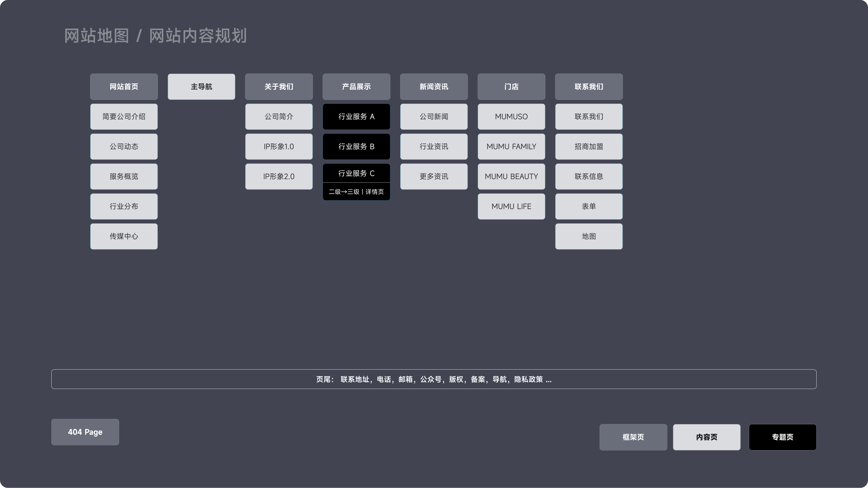The height and width of the screenshot is (488, 868).
Task: Click the 网站首页 header box
Action: point(124,87)
